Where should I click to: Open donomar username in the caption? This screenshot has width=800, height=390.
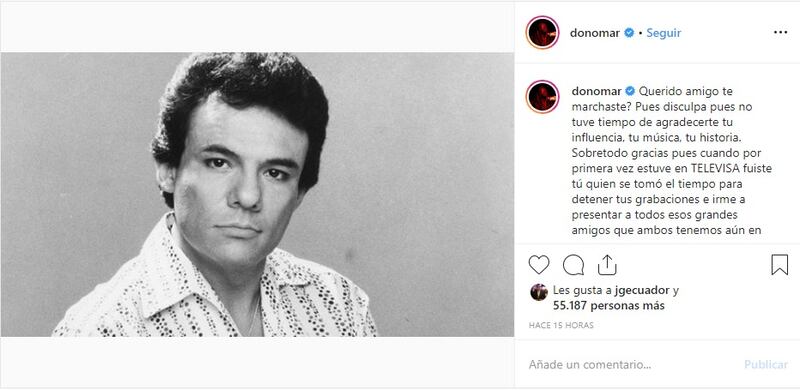[596, 91]
